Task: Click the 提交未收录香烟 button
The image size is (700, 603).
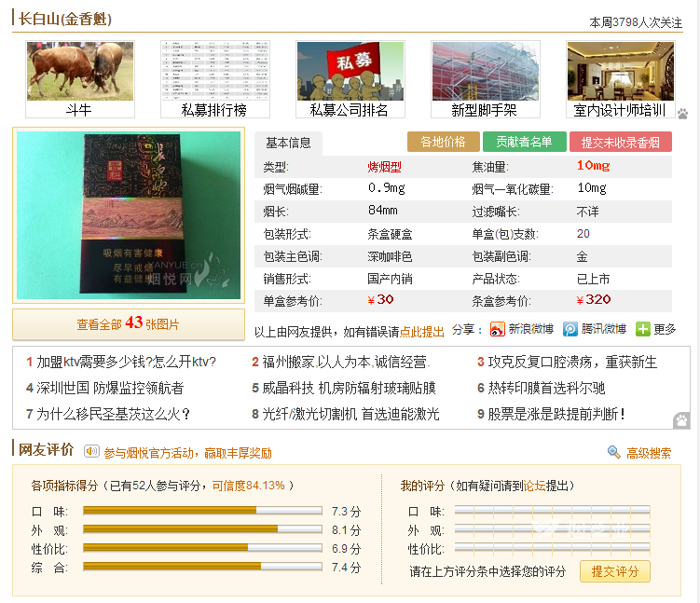Action: pyautogui.click(x=621, y=142)
